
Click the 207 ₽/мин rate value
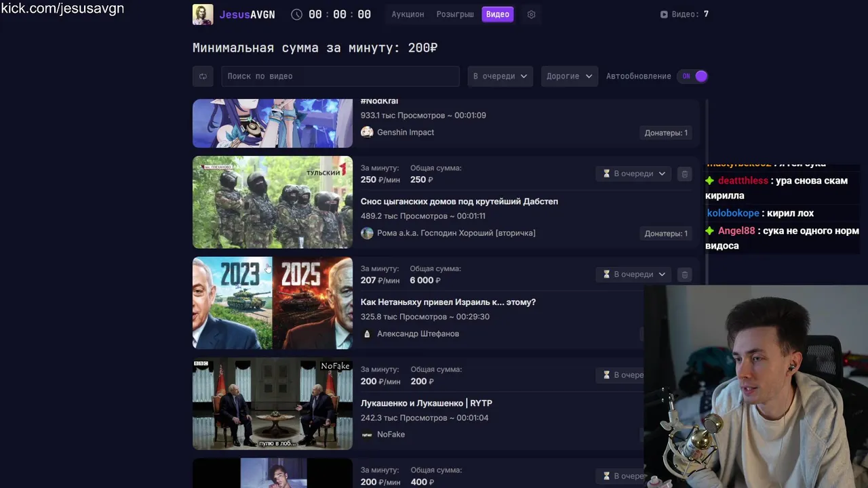tap(380, 281)
